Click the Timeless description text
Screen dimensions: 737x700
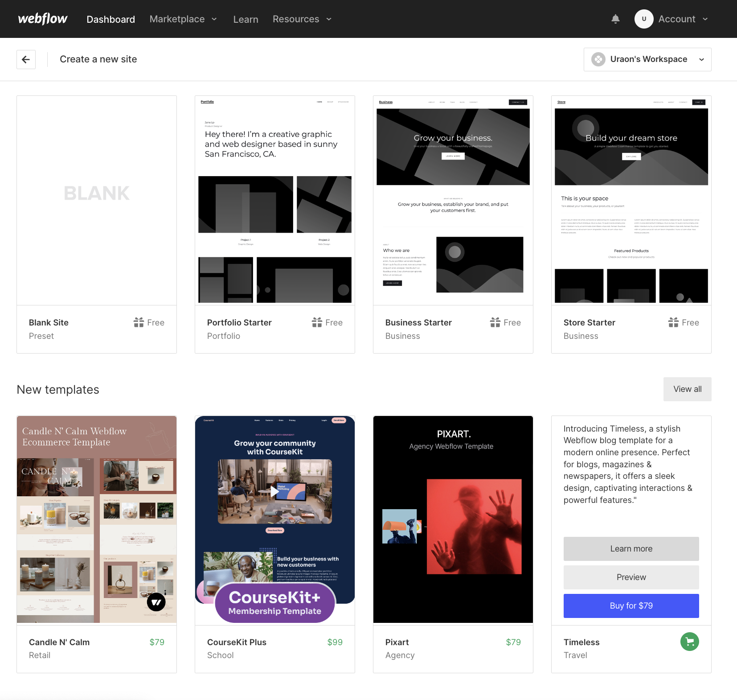(628, 464)
